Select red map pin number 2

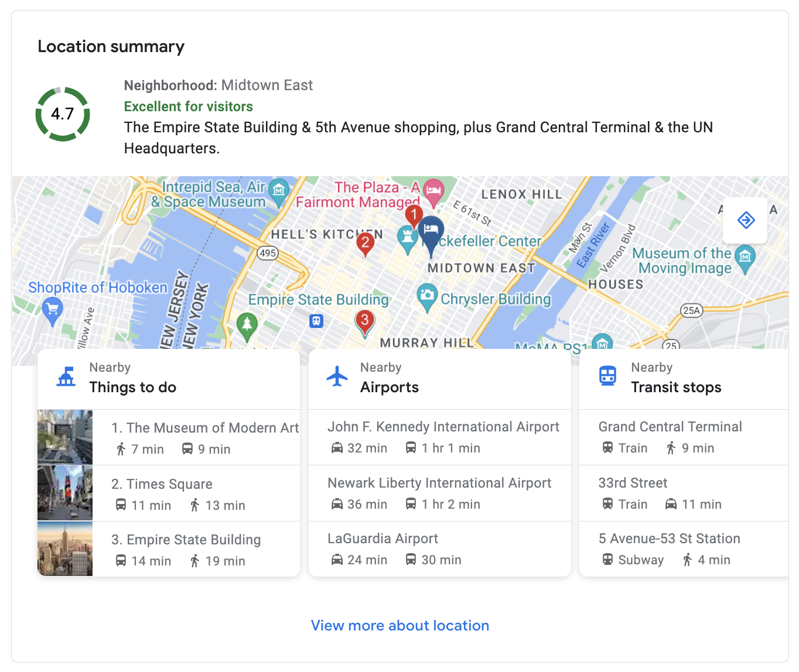coord(366,244)
